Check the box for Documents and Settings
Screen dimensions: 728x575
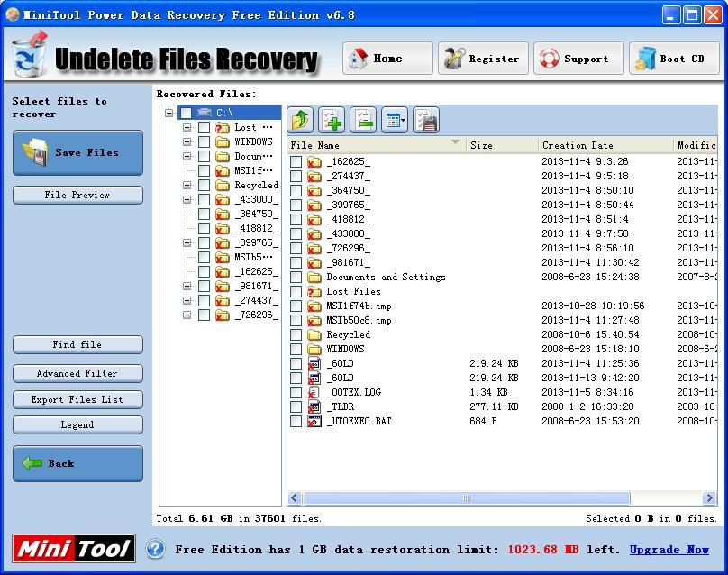[296, 278]
